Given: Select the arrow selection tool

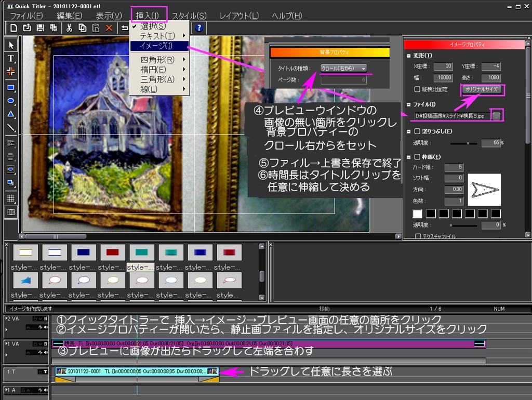Looking at the screenshot, I should click(x=10, y=45).
